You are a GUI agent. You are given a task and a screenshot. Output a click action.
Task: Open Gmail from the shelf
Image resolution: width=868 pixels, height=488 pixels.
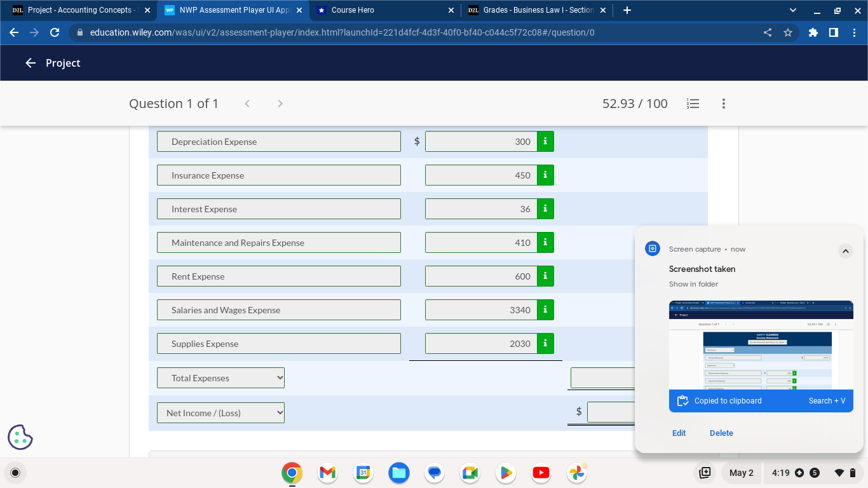point(327,473)
